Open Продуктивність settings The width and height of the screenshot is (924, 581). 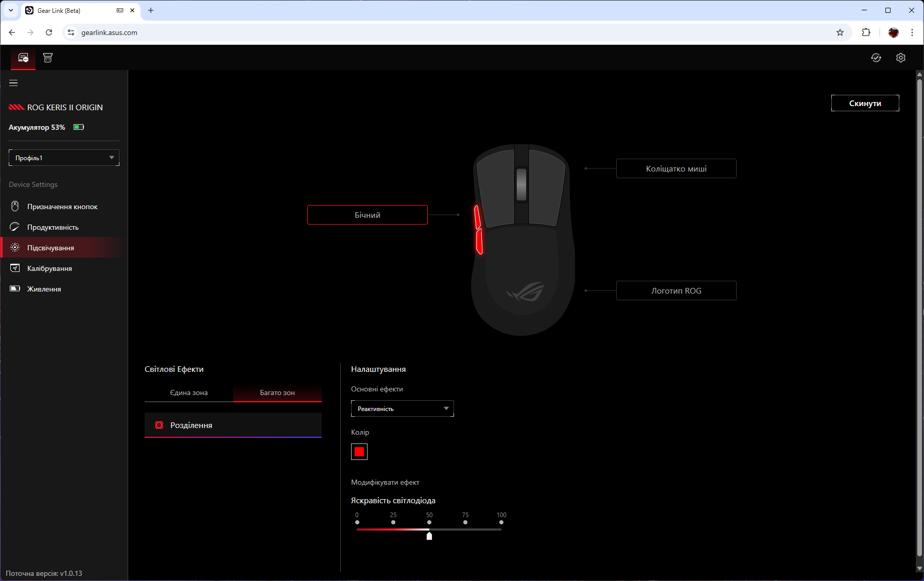[64, 227]
